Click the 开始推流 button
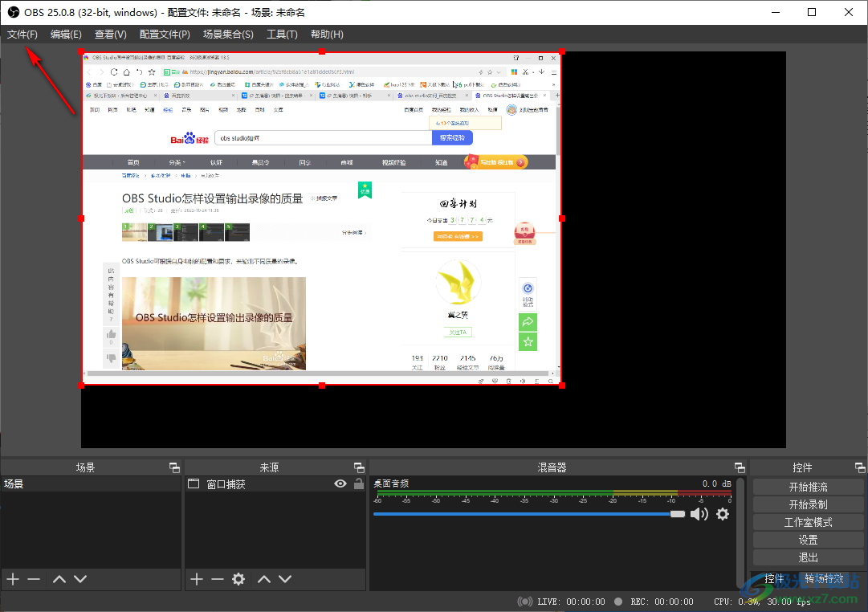The height and width of the screenshot is (612, 868). tap(809, 487)
